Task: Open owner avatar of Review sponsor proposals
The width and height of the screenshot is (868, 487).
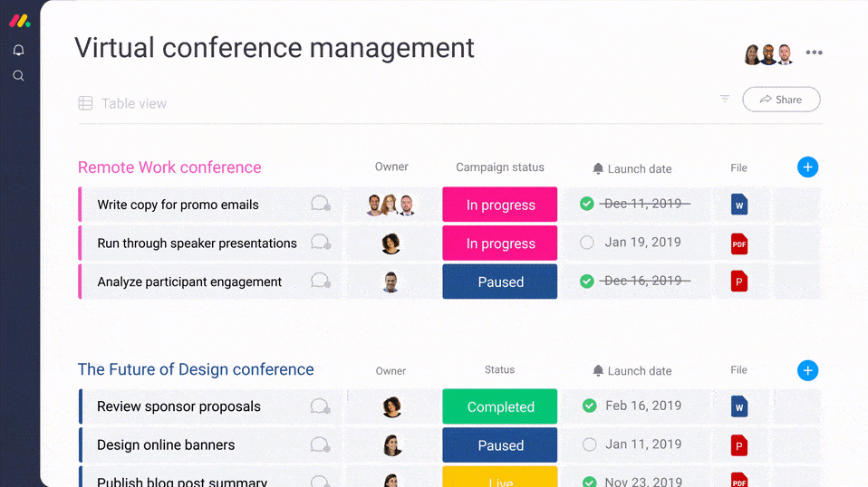Action: 391,406
